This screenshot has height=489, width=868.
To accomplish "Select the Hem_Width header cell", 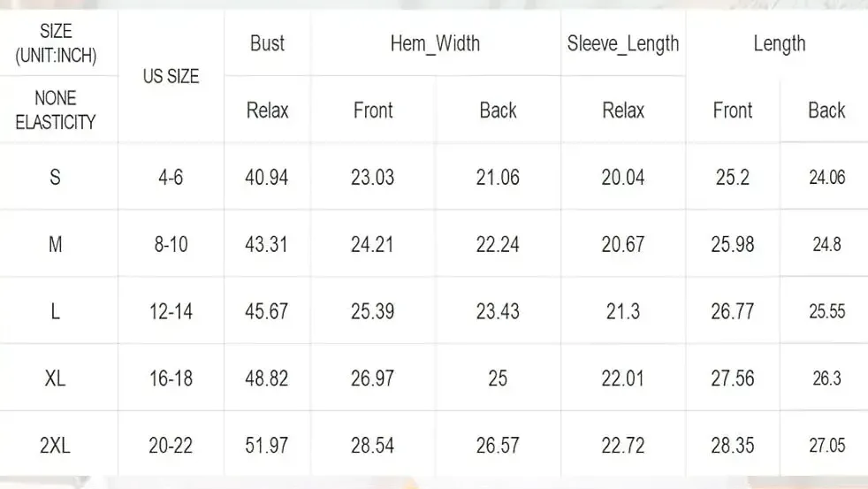I will [435, 43].
